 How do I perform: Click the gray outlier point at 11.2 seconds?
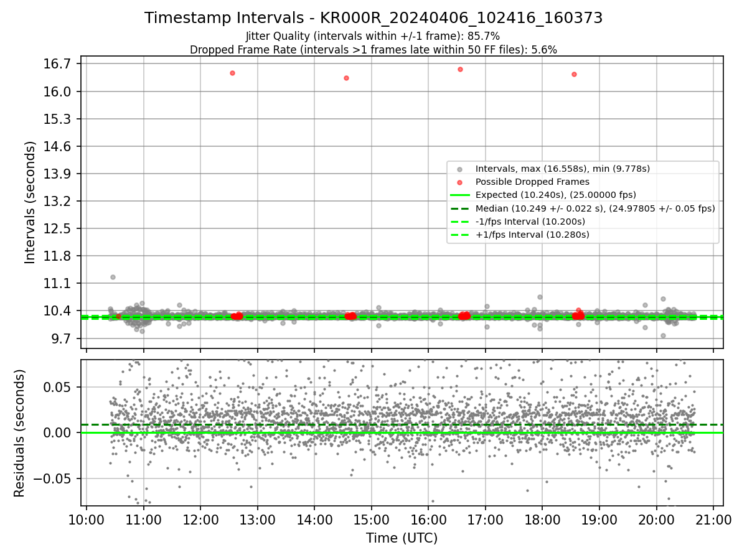coord(113,277)
